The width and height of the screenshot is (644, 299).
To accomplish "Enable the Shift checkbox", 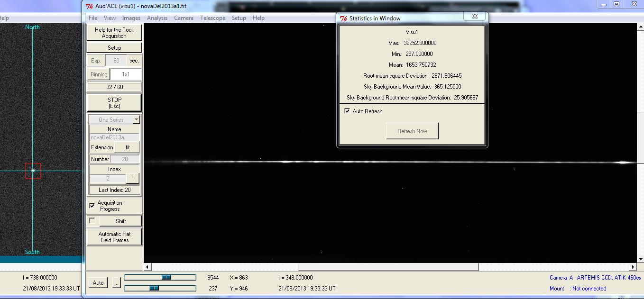I will coord(92,220).
